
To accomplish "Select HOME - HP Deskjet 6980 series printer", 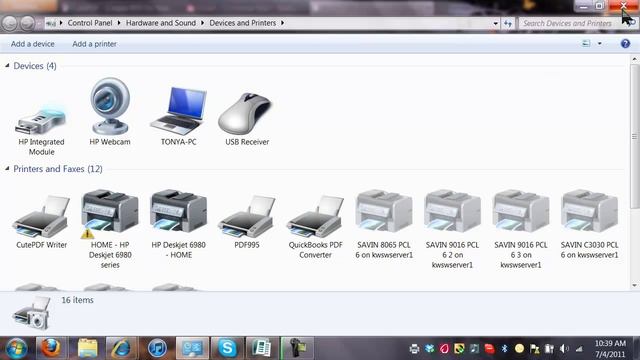I will pyautogui.click(x=110, y=229).
